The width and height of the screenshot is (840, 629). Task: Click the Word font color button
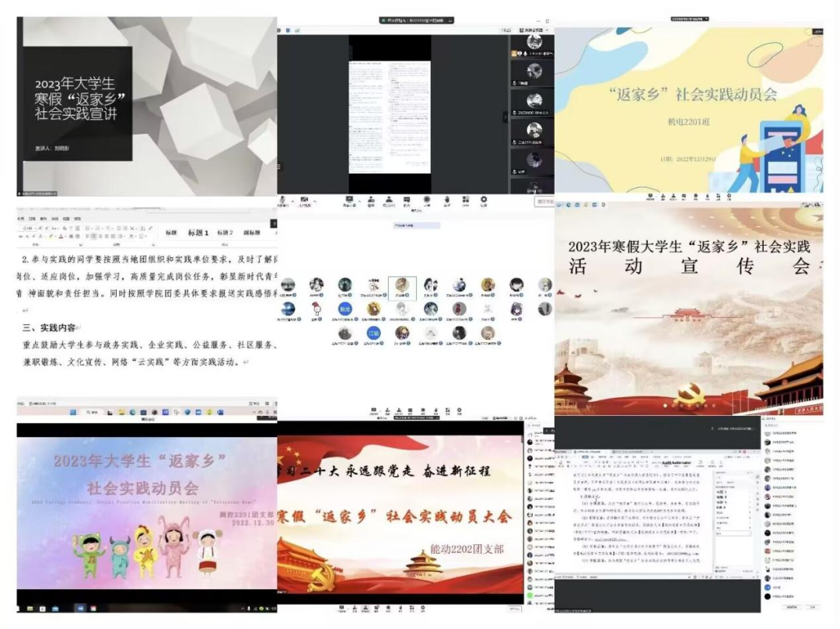[x=60, y=236]
